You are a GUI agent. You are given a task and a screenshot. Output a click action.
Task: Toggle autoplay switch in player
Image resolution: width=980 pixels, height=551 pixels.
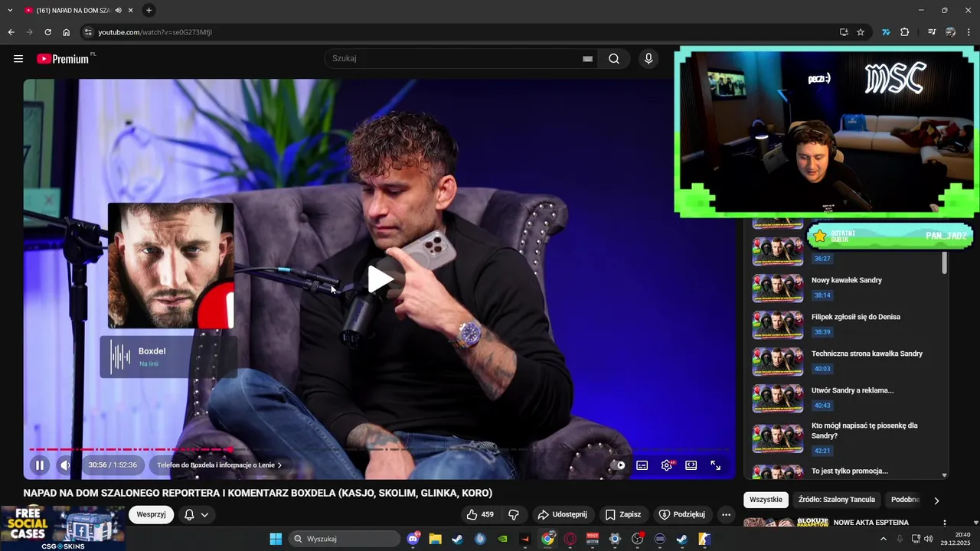619,465
